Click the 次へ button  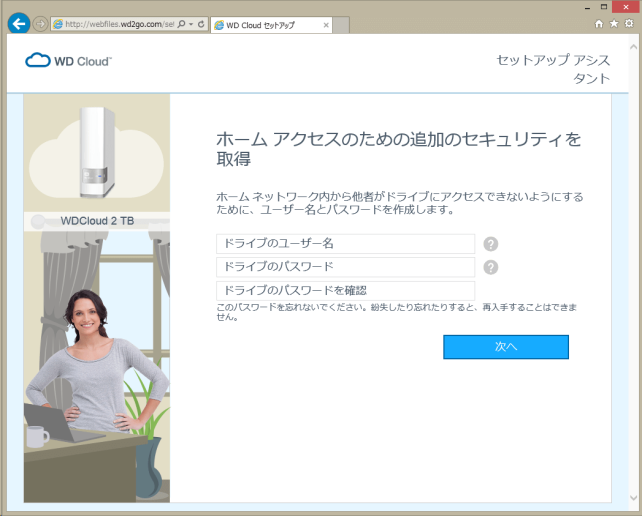click(506, 347)
